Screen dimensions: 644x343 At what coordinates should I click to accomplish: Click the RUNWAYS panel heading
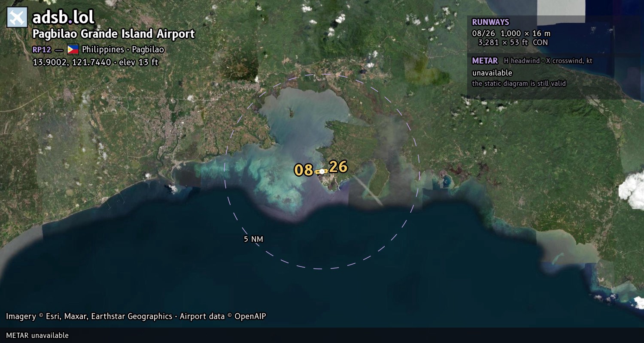click(490, 22)
